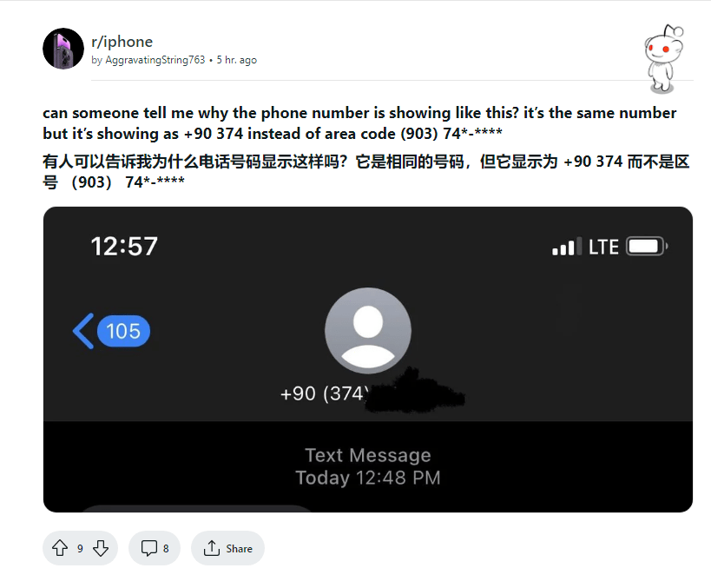Click the '5 hr. ago' timestamp
This screenshot has height=588, width=711.
coord(236,61)
